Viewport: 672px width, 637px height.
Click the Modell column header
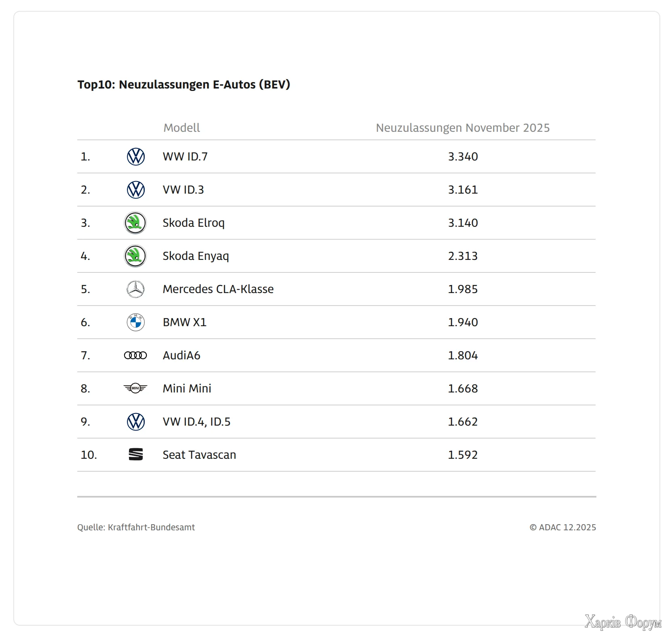coord(182,128)
